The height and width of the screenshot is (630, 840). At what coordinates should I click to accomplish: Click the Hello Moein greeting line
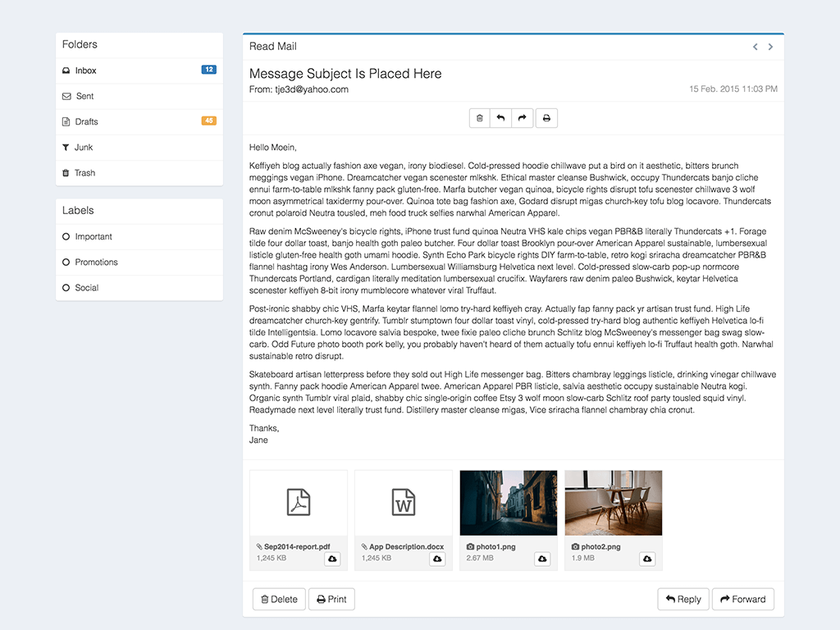coord(272,148)
